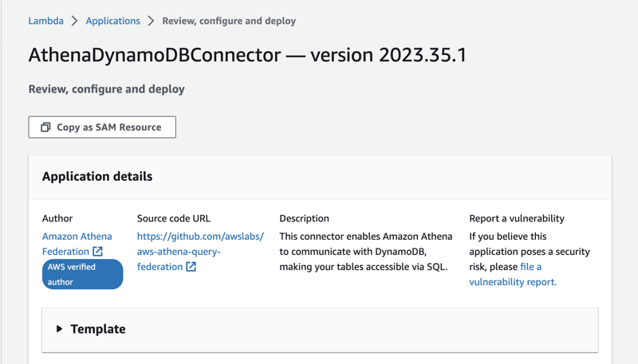Expand the Template section triangle
This screenshot has width=638, height=364.
tap(59, 329)
